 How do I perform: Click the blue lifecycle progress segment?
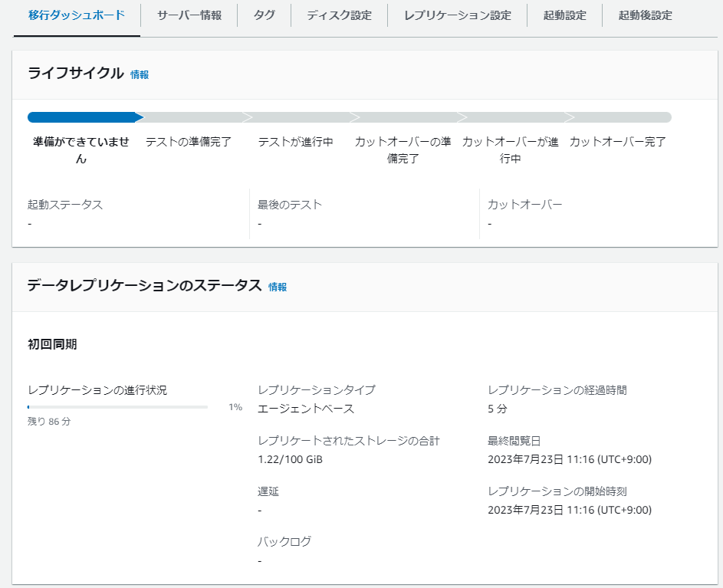[85, 117]
